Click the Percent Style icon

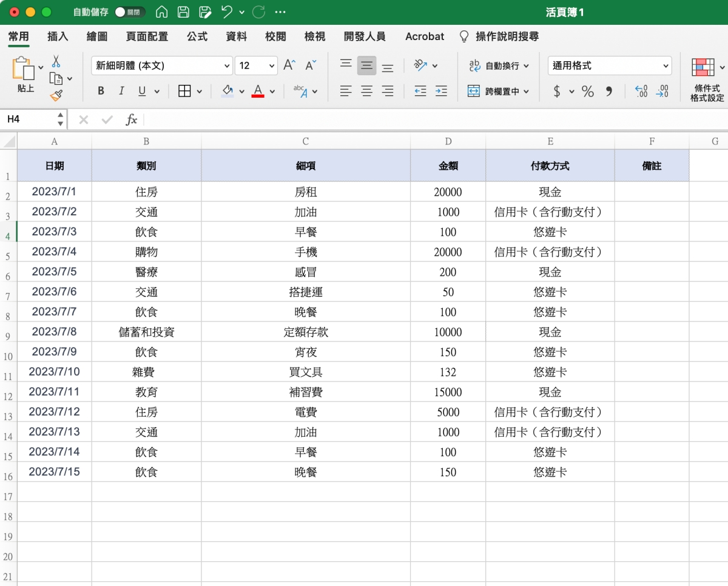(x=587, y=92)
